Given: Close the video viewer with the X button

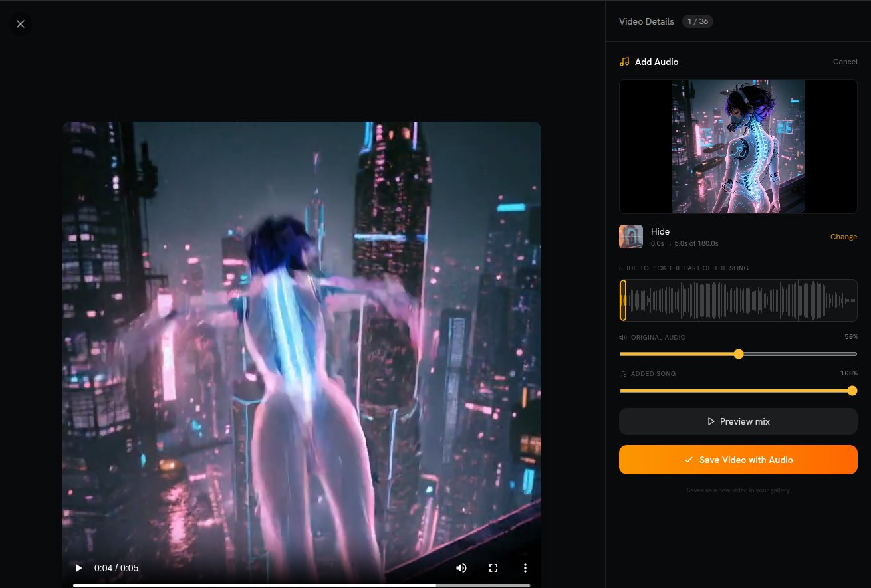Looking at the screenshot, I should pyautogui.click(x=21, y=24).
